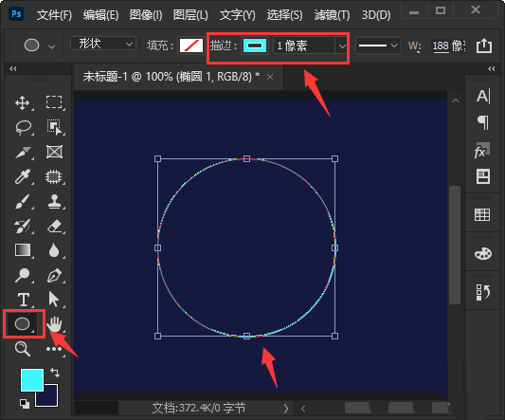Collapse the left tools panel arrows
505x420 pixels.
[x=13, y=68]
